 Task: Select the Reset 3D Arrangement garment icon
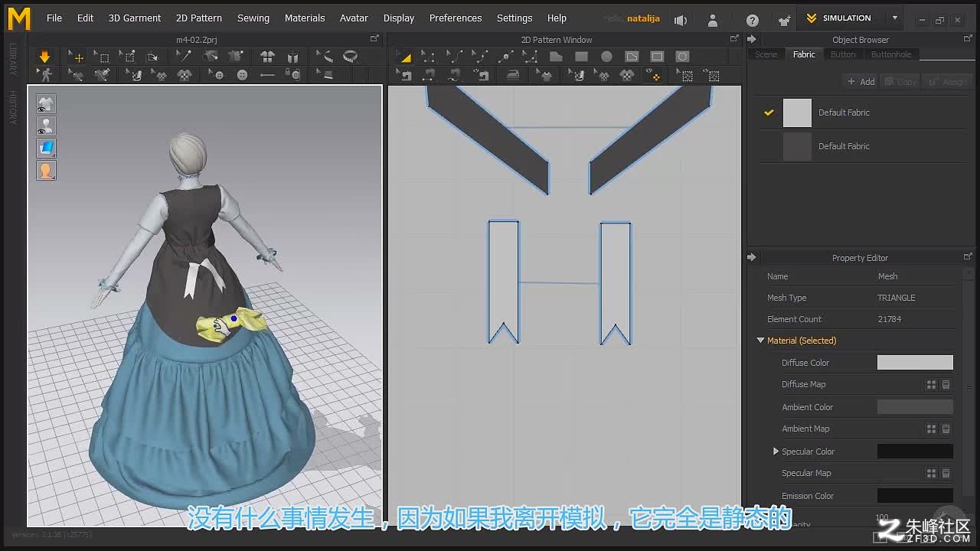(x=267, y=57)
